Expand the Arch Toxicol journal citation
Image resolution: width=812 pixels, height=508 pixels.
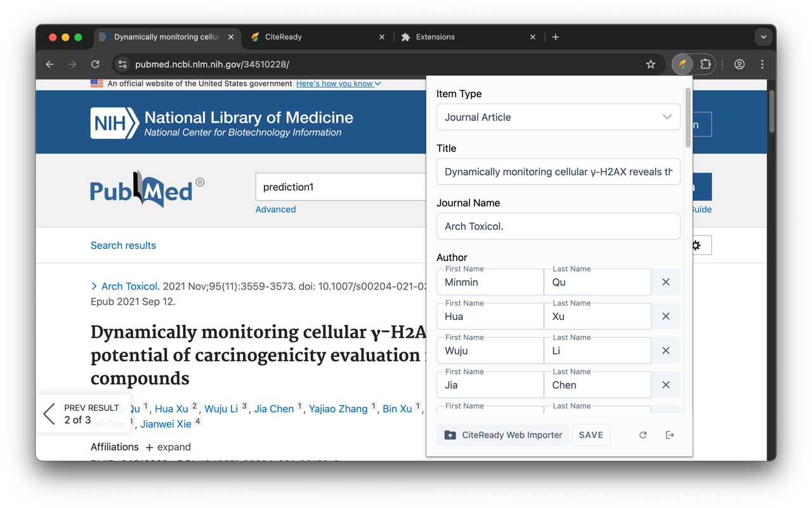94,286
